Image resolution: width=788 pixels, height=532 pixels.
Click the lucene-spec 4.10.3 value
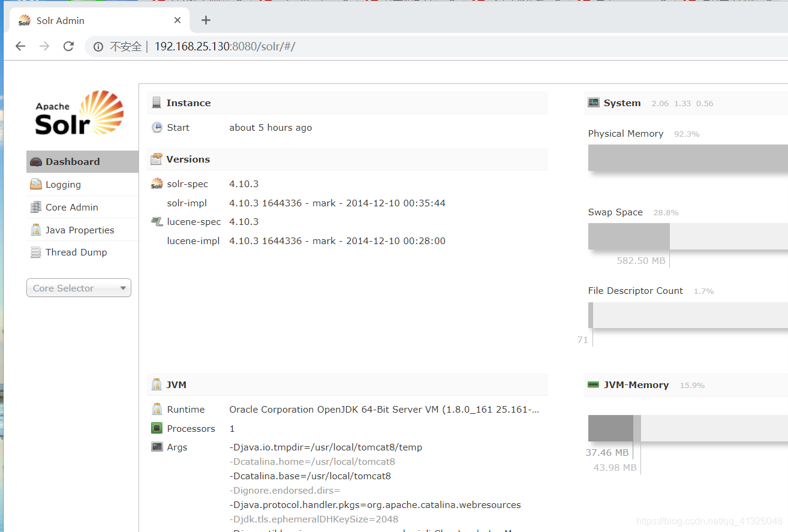click(244, 222)
